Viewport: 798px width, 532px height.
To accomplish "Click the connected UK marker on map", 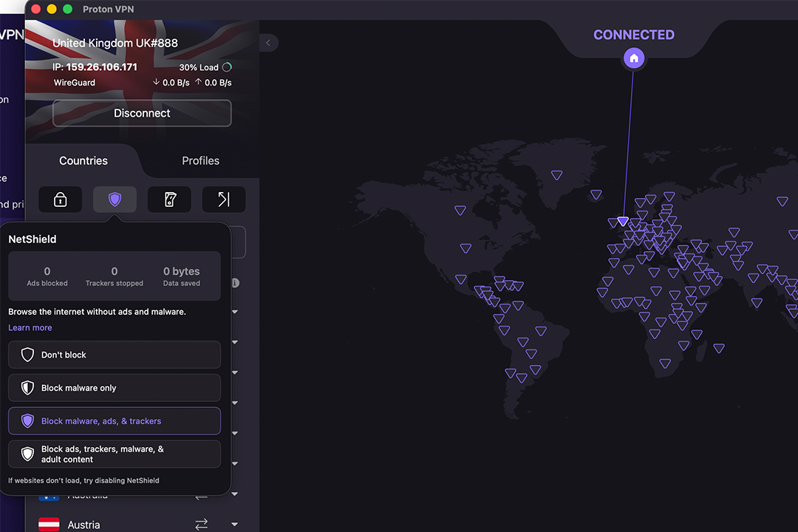I will point(622,222).
